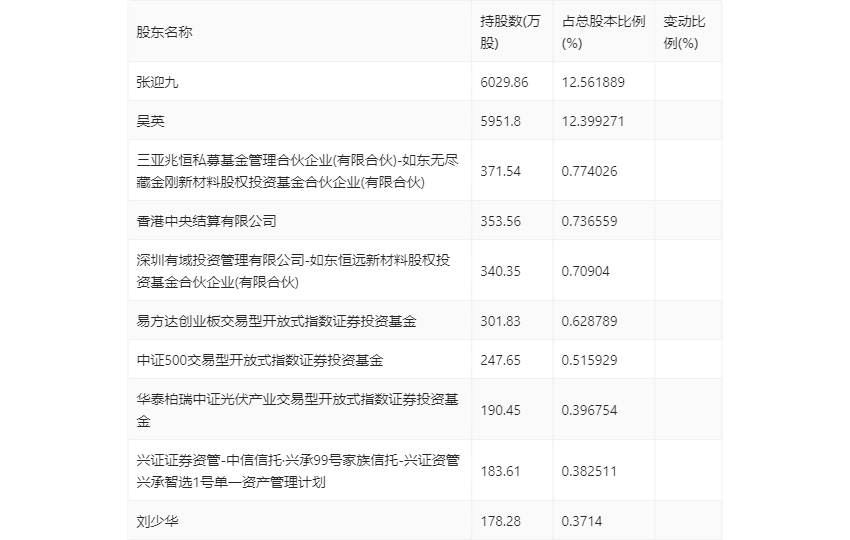
Task: Click holdings value 340.35
Action: click(500, 271)
